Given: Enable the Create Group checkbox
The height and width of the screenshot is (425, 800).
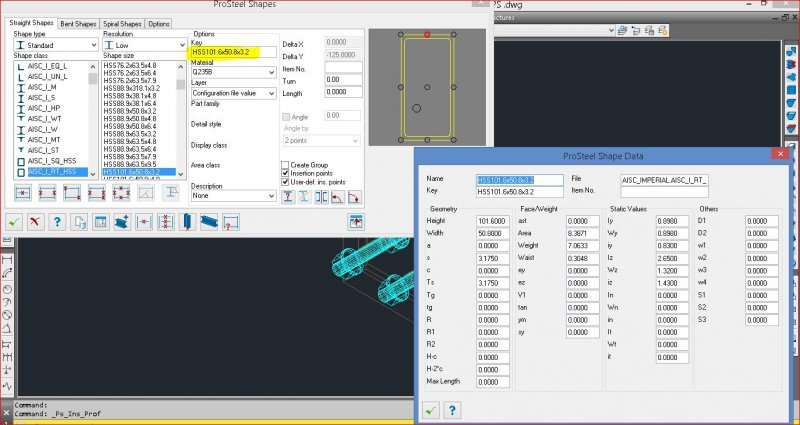Looking at the screenshot, I should (285, 165).
